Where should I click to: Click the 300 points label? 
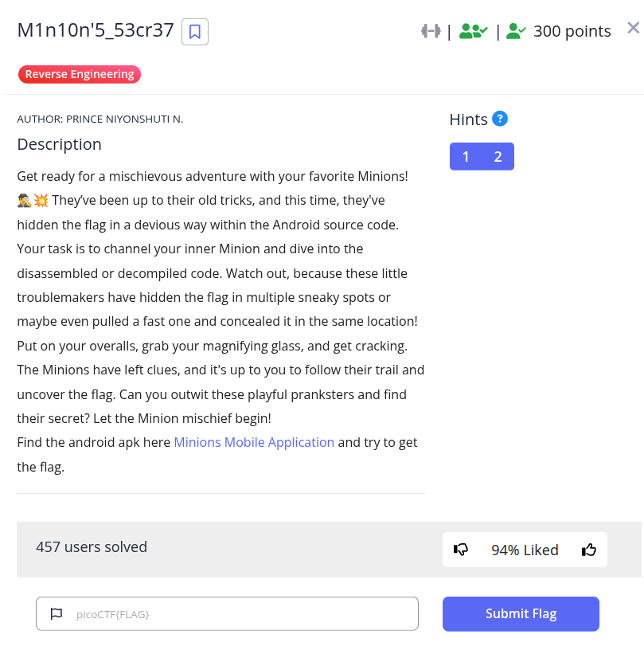click(x=572, y=31)
